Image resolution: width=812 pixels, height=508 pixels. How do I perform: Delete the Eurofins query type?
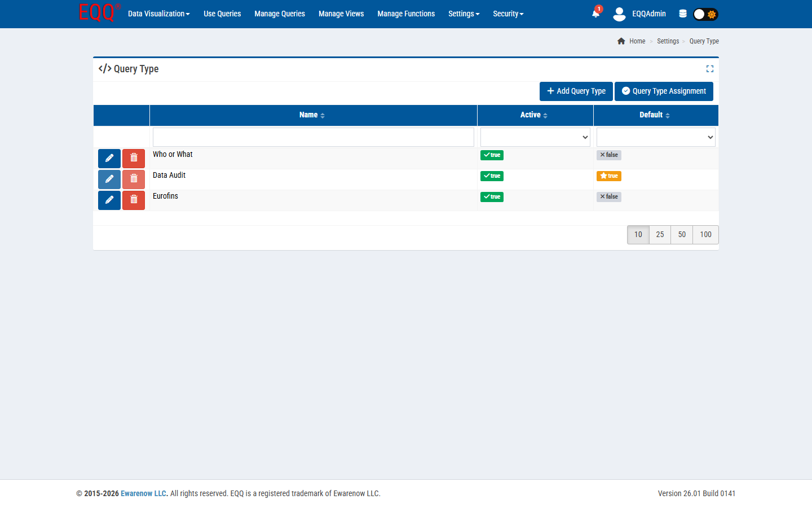pyautogui.click(x=134, y=200)
